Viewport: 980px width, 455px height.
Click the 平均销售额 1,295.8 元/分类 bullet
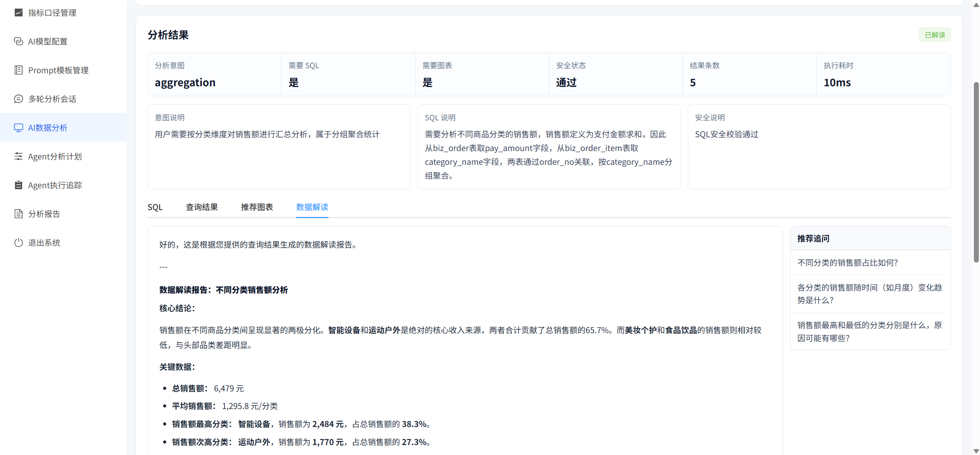point(225,406)
